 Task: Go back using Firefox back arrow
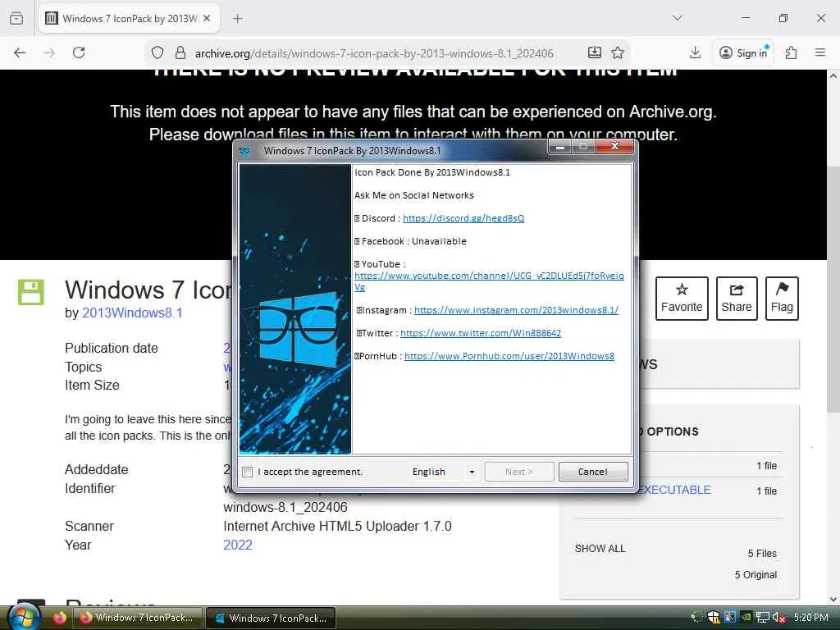(x=20, y=52)
